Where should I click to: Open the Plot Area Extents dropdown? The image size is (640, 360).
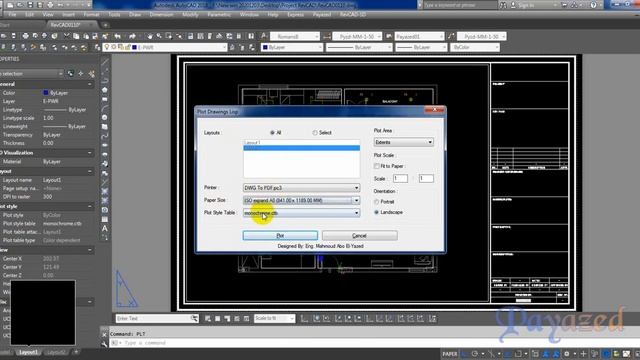click(x=403, y=142)
